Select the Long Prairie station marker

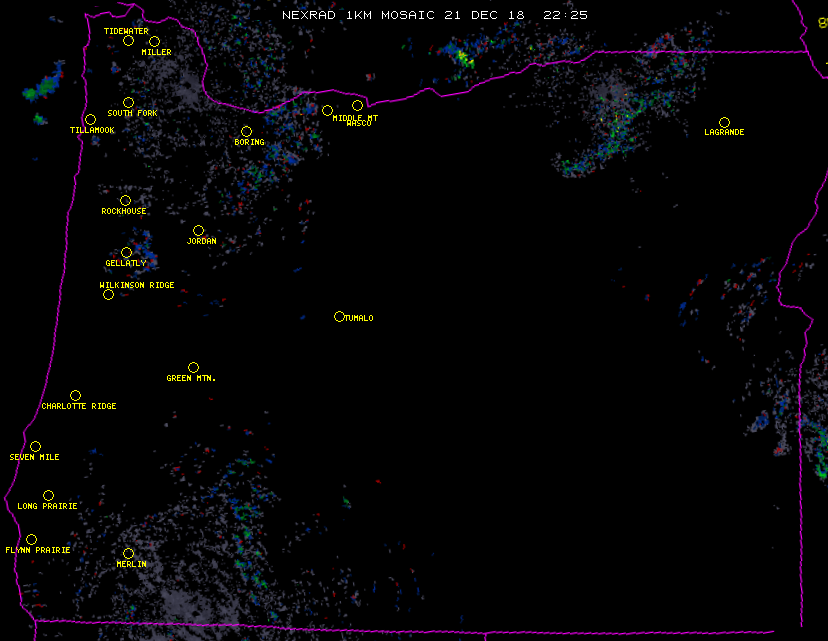[48, 496]
